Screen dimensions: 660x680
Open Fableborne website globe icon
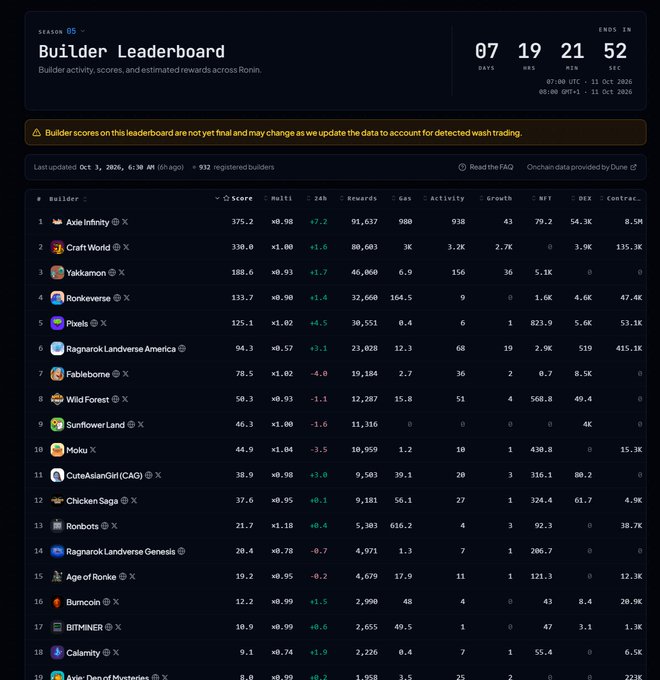[x=116, y=373]
